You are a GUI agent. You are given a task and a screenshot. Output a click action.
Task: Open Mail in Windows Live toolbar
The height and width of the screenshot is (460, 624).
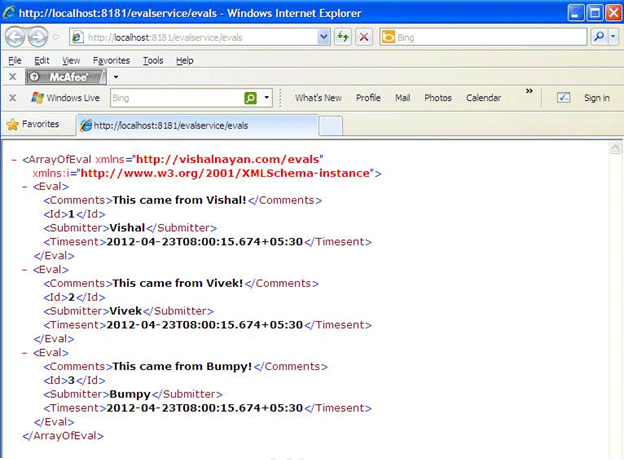[402, 98]
